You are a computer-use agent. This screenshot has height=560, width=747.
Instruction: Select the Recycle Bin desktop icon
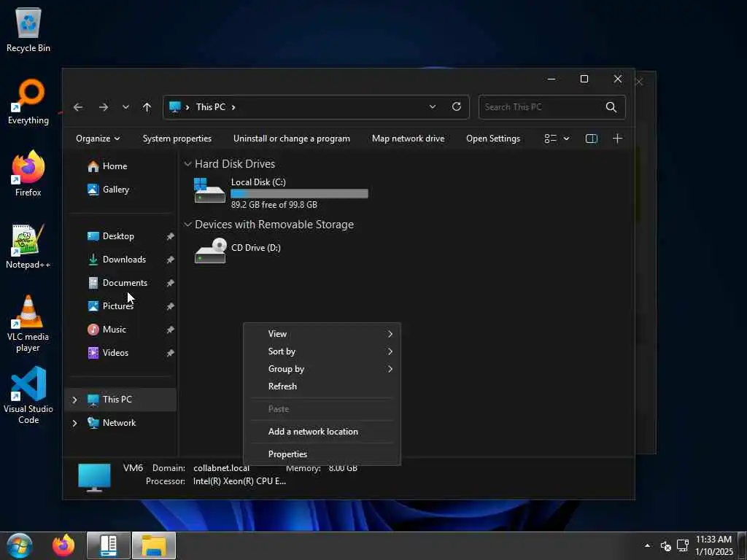point(28,30)
